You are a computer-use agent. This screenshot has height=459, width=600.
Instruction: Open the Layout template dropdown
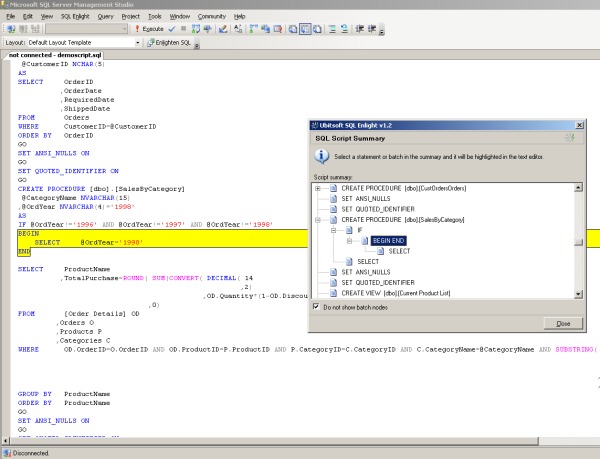tap(137, 42)
